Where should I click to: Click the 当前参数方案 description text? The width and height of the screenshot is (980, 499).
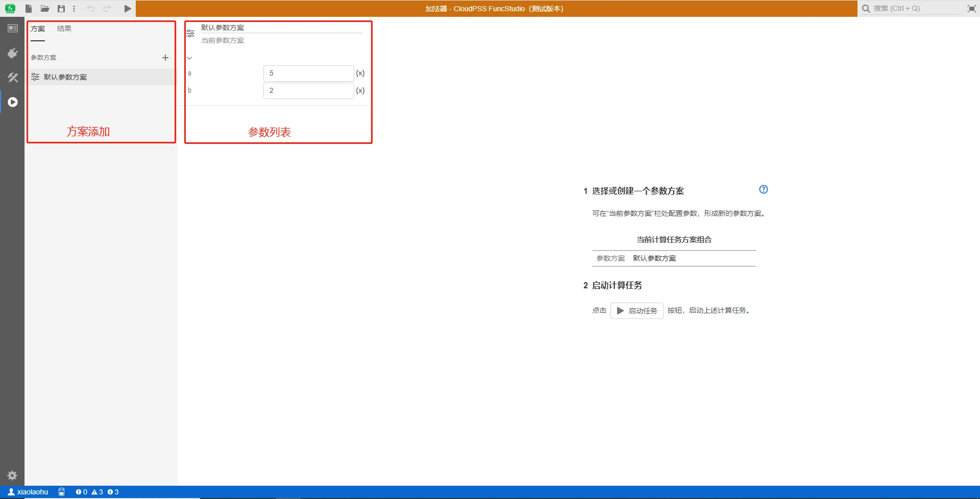click(x=223, y=40)
